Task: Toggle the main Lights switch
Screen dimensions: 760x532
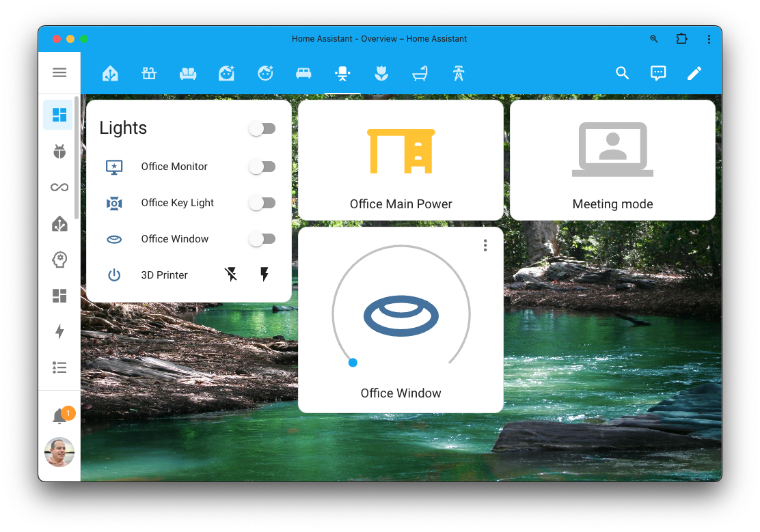Action: [262, 128]
